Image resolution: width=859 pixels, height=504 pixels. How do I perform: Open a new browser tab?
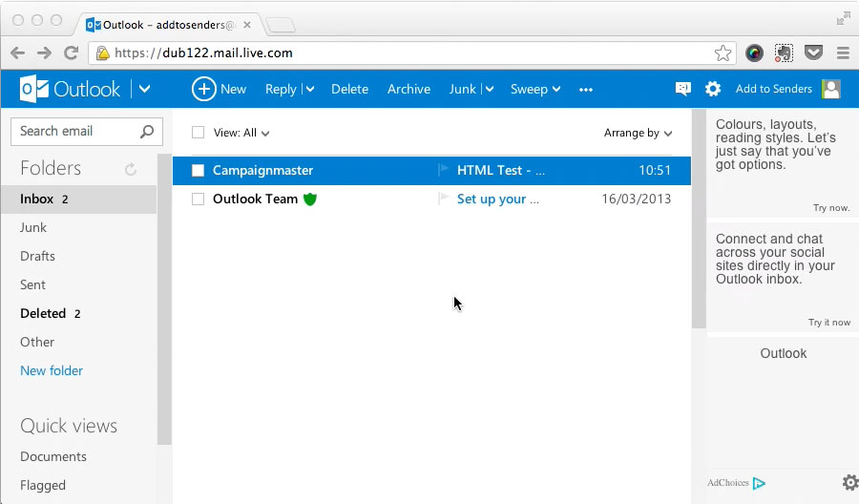tap(281, 25)
